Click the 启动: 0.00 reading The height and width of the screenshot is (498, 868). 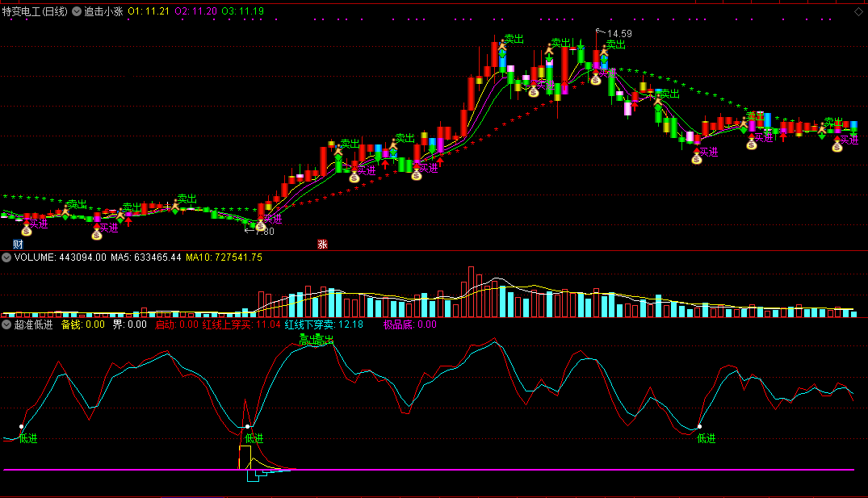(x=177, y=324)
